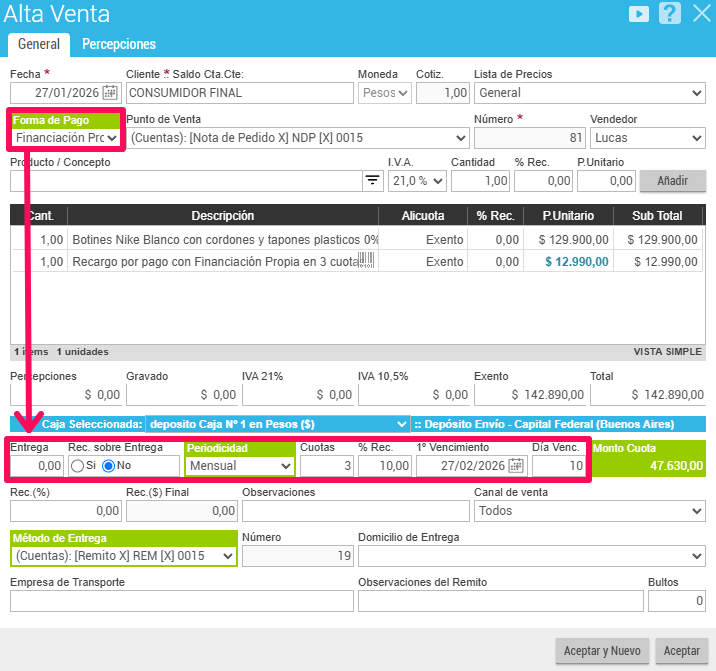This screenshot has height=671, width=716.
Task: Switch to the Percepciones tab
Action: 119,44
